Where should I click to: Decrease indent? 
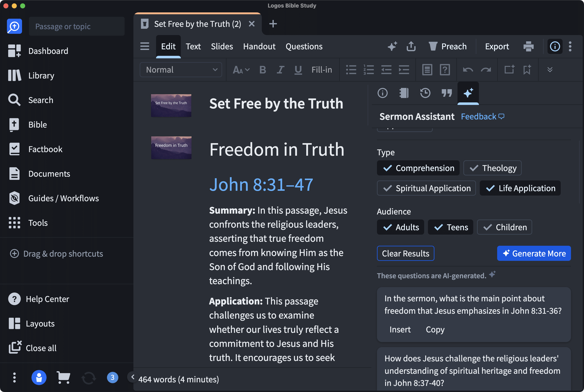coord(386,70)
